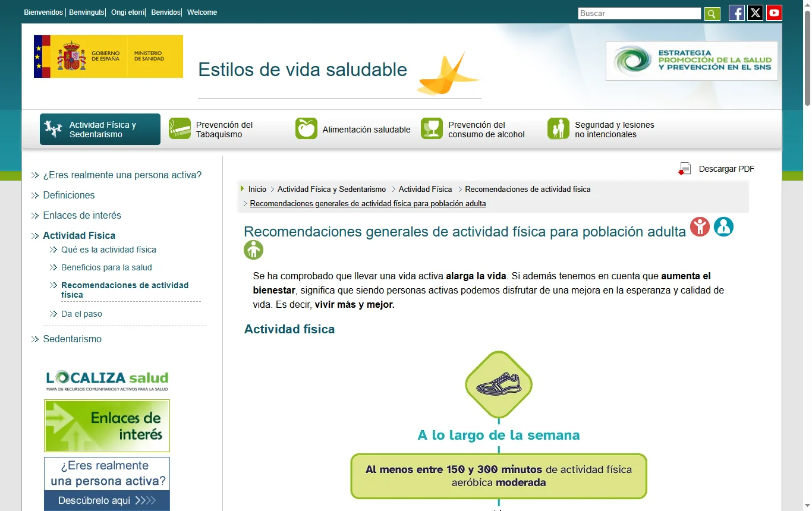
Task: Click the blue adult population icon
Action: pos(723,226)
